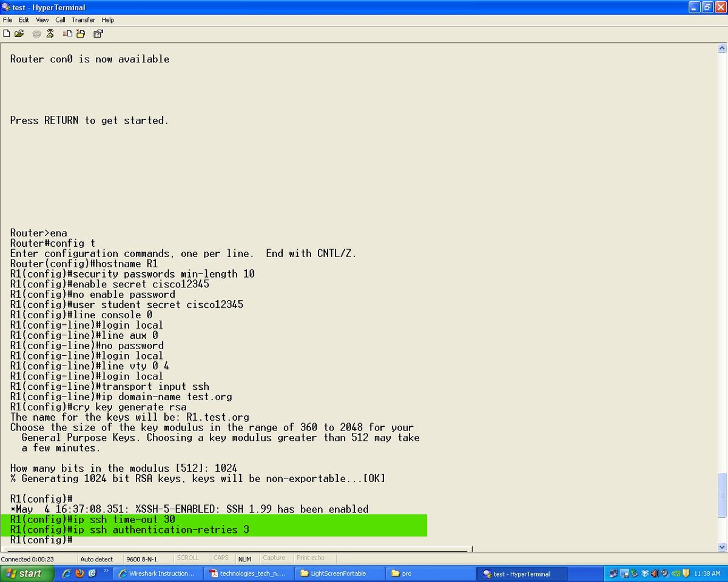Viewport: 728px width, 582px height.
Task: Open Dropbox from the system tray
Action: click(x=644, y=573)
